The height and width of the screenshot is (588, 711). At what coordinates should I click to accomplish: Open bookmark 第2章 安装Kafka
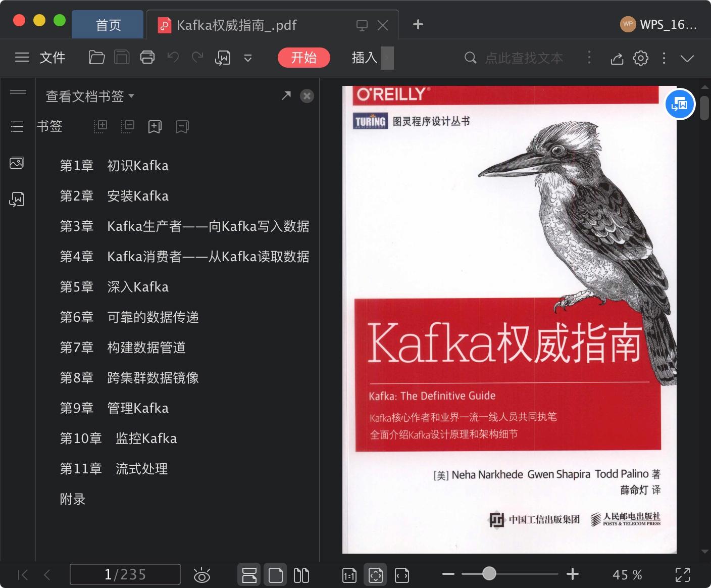tap(114, 196)
